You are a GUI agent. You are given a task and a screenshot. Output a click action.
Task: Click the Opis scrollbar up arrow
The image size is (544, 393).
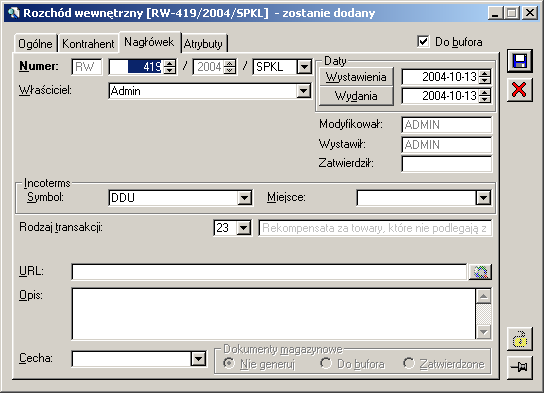(483, 296)
